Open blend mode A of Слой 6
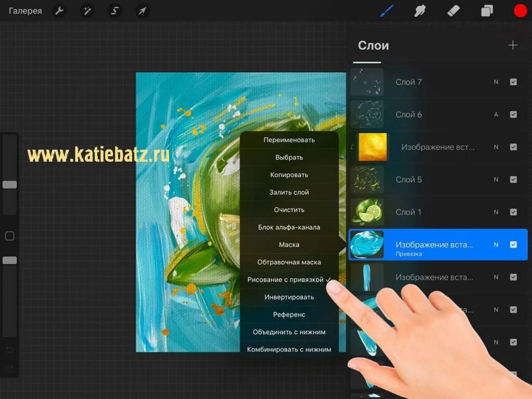Screen dimensions: 532x399 (496, 114)
